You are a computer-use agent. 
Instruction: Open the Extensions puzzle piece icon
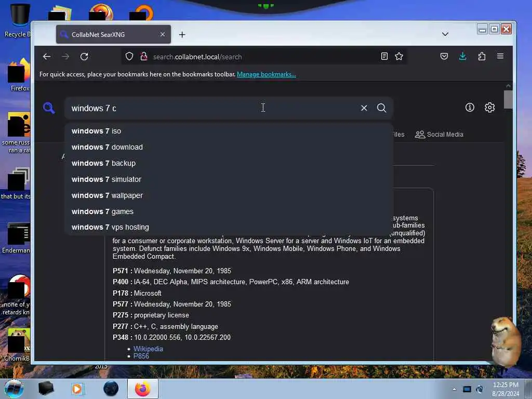coord(482,56)
